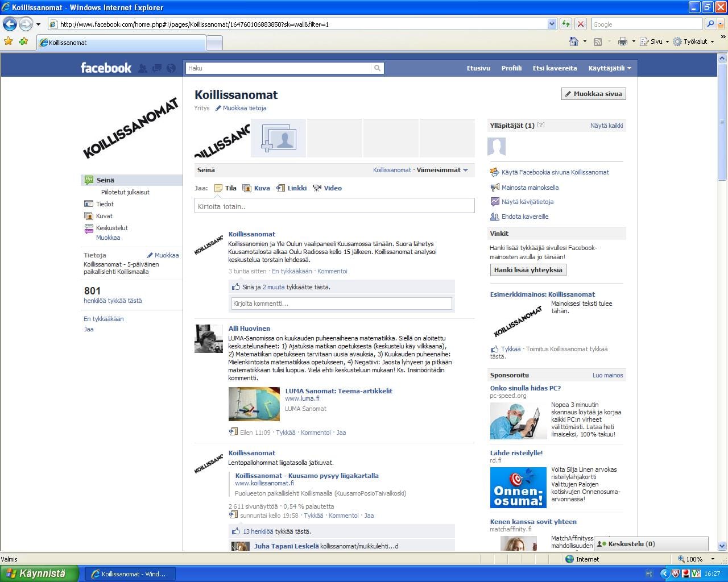Viewport: 728px width, 582px height.
Task: Click the add profile picture placeholder icon
Action: click(x=279, y=138)
